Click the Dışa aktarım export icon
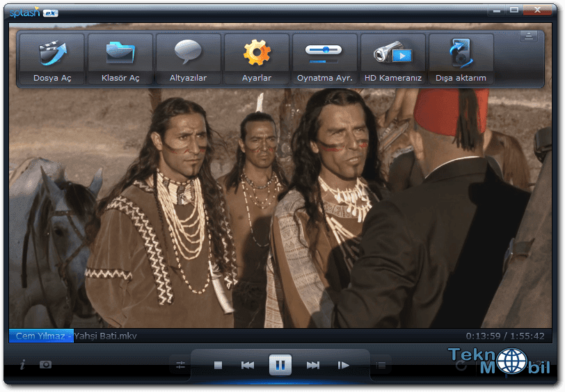This screenshot has height=392, width=565. tap(461, 59)
